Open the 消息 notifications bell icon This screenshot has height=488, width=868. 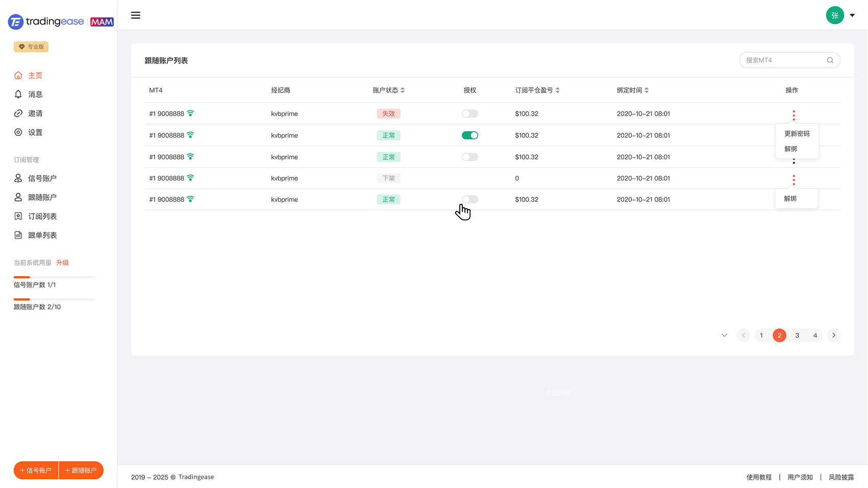tap(18, 94)
